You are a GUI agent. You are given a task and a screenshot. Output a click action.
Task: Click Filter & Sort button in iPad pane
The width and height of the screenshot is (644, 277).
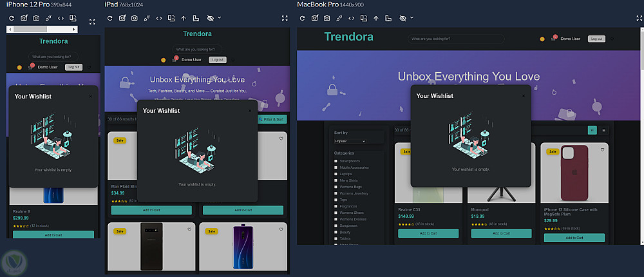[x=272, y=119]
